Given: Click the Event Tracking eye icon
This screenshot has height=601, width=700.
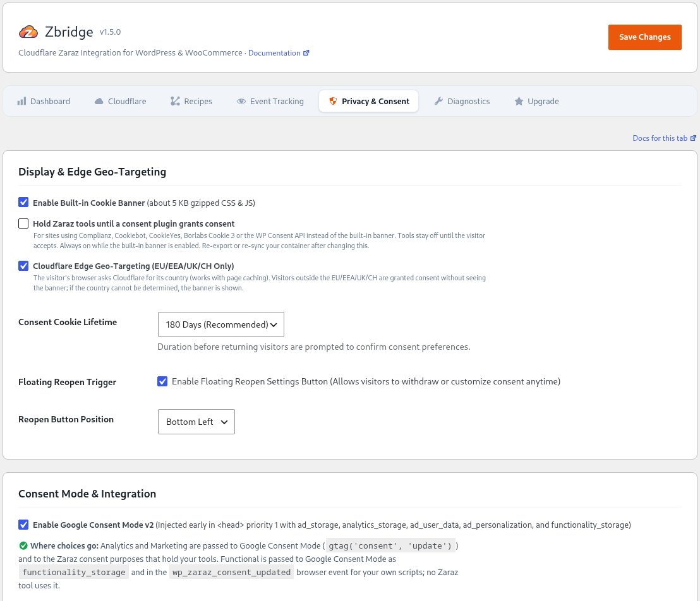Looking at the screenshot, I should [x=241, y=101].
